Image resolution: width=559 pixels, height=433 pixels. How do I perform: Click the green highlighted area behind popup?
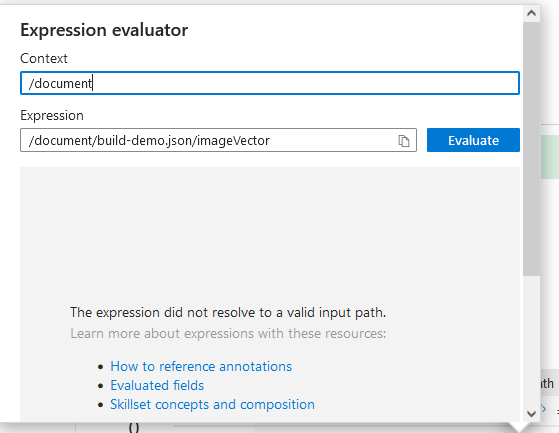[550, 157]
